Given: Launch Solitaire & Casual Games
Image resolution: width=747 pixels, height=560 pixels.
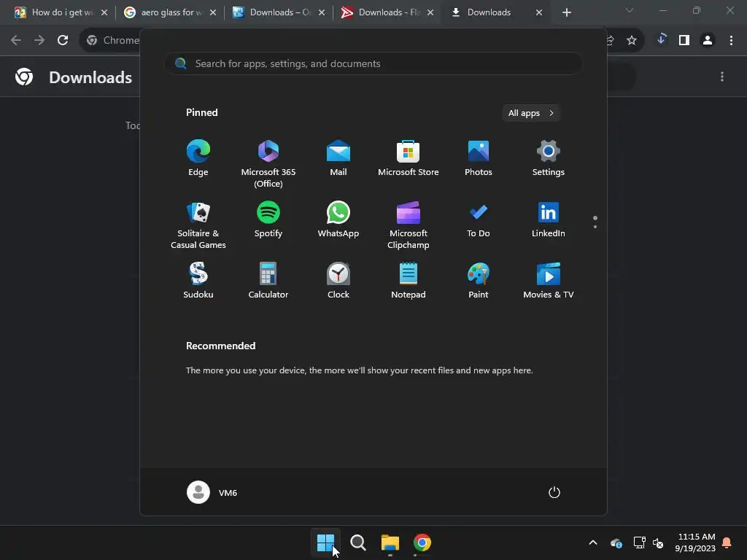Looking at the screenshot, I should pyautogui.click(x=198, y=225).
